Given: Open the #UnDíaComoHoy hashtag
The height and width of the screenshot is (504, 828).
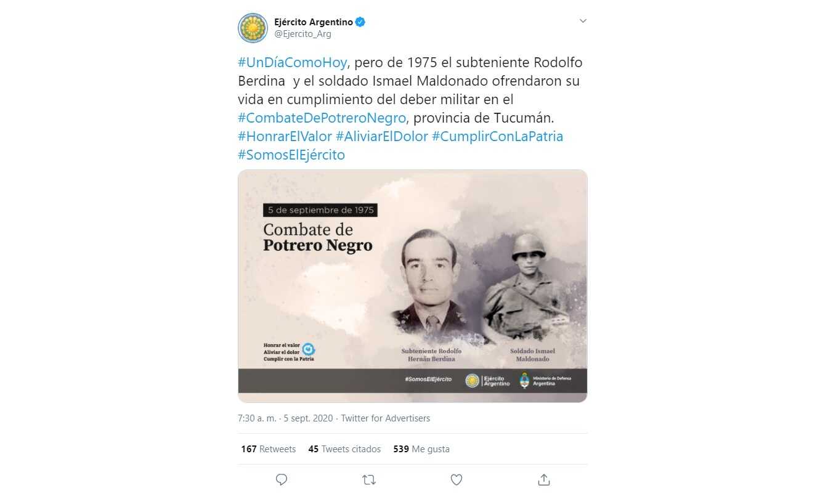Looking at the screenshot, I should point(293,63).
